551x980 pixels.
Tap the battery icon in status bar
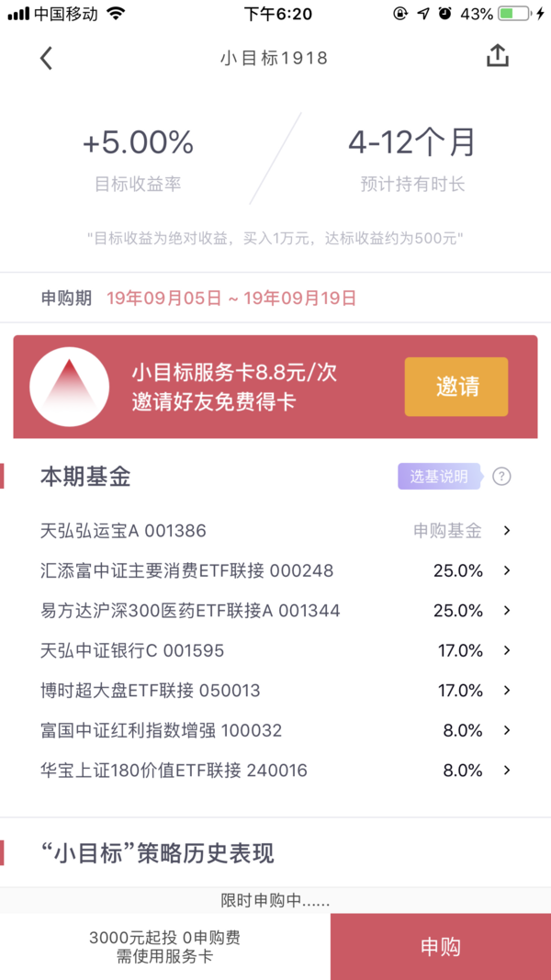(x=515, y=14)
